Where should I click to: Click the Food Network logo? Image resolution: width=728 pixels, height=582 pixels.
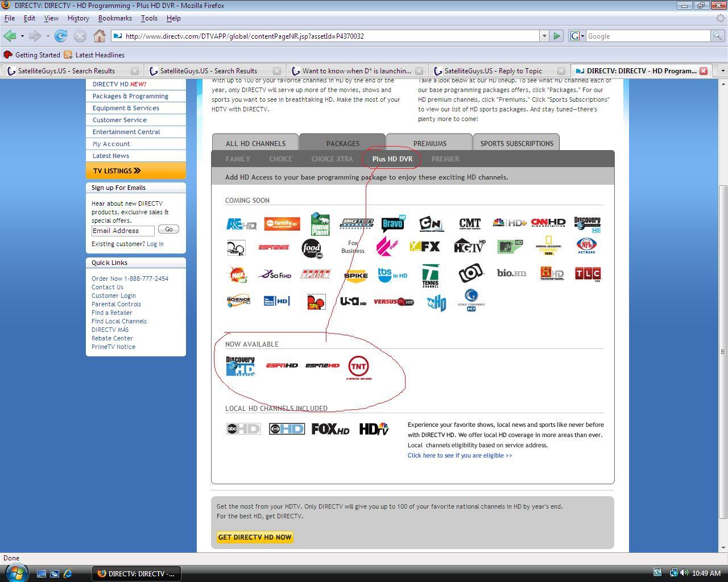tap(312, 248)
